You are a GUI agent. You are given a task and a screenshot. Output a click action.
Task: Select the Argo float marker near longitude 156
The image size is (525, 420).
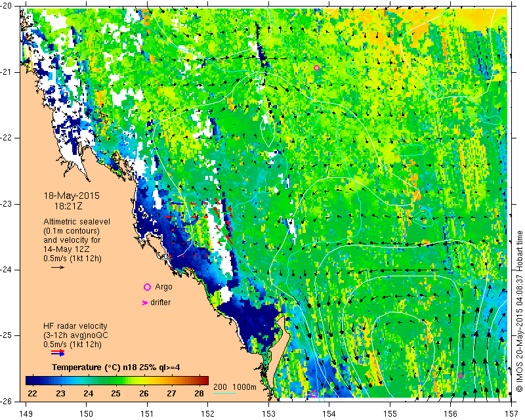(x=460, y=375)
